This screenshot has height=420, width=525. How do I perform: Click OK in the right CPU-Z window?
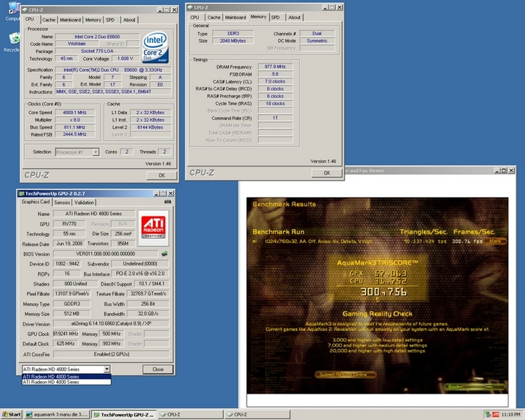pos(327,172)
